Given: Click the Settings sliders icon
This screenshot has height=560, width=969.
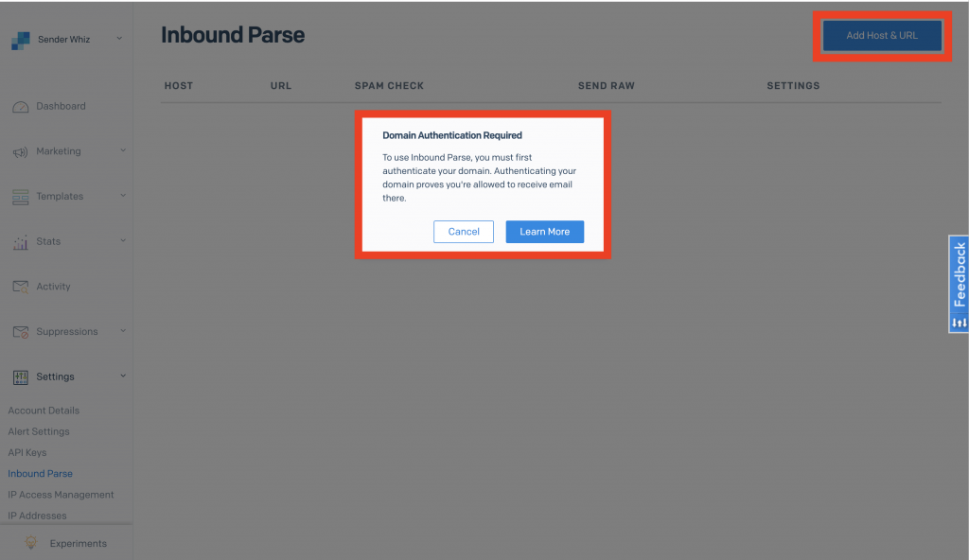Looking at the screenshot, I should tap(21, 377).
